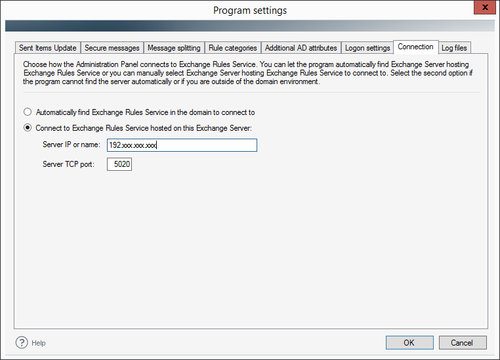Click the Program settings title text
Viewport: 500px width, 360px height.
coord(250,10)
